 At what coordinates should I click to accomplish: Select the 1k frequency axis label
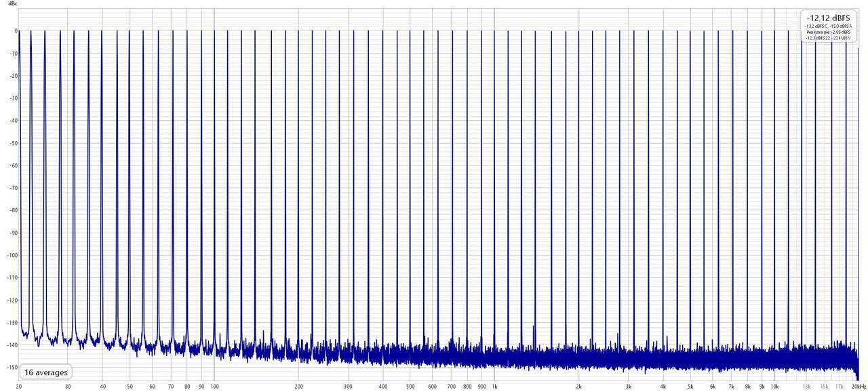click(x=494, y=386)
